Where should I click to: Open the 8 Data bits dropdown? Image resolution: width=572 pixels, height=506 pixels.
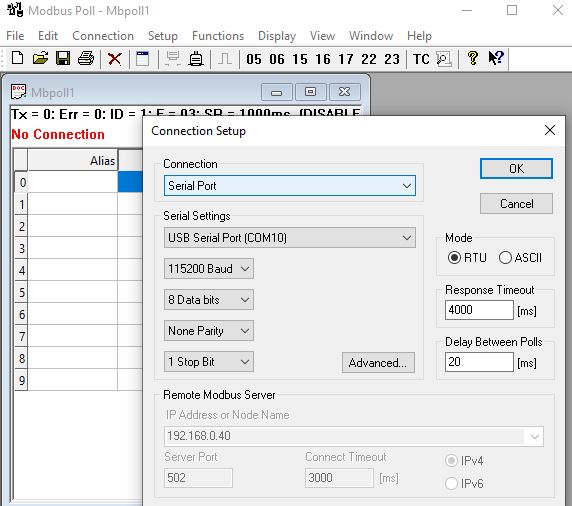(209, 300)
